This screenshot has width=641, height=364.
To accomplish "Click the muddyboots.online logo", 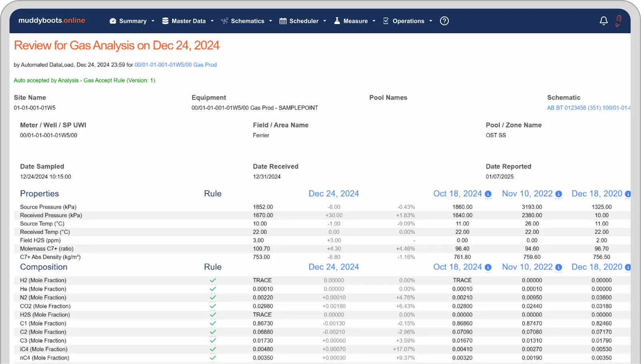I will 52,20.
